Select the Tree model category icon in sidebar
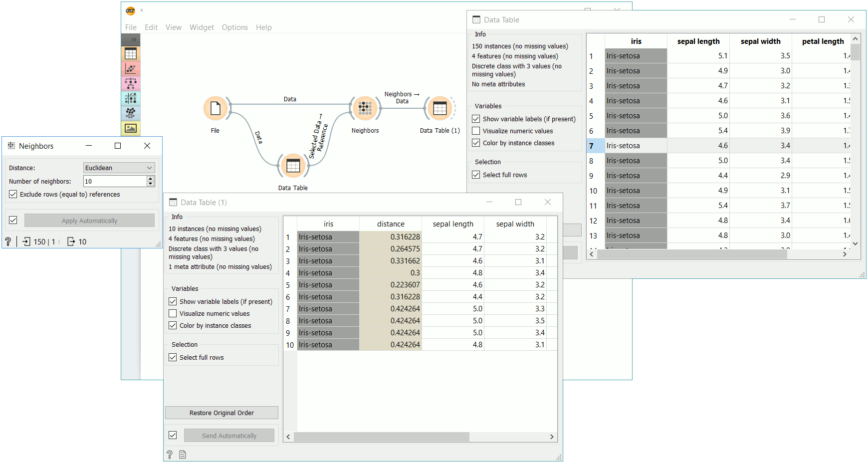The height and width of the screenshot is (463, 868). [131, 83]
